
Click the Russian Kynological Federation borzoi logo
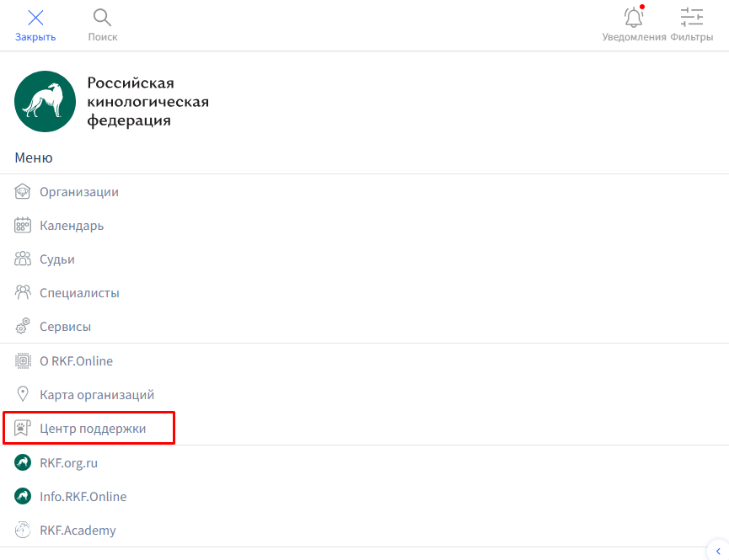click(x=46, y=102)
